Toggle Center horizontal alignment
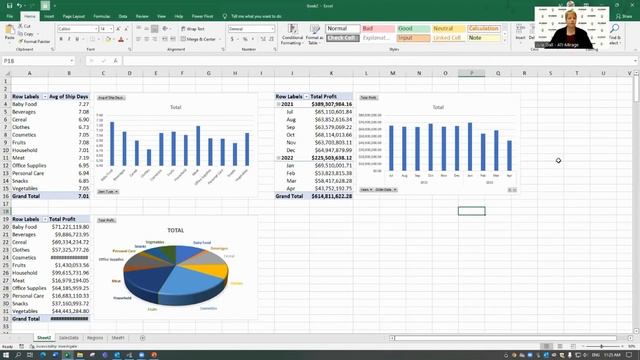Viewport: 640px width, 360px height. pyautogui.click(x=147, y=39)
